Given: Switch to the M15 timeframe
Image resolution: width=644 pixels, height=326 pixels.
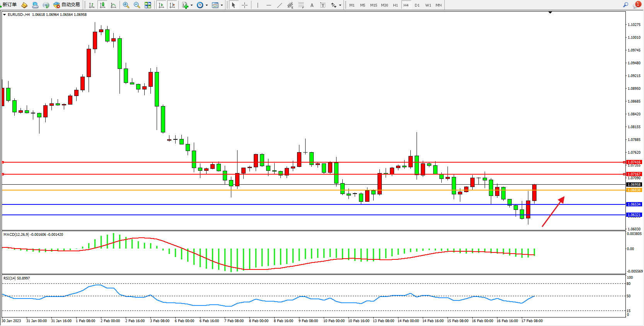Looking at the screenshot, I should 373,5.
